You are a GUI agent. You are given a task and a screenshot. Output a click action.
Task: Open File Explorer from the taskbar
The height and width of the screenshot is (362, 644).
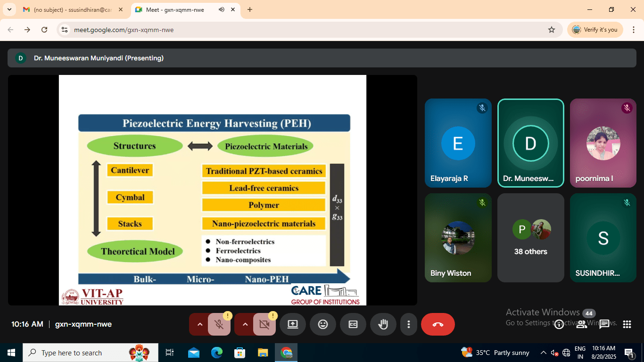(263, 353)
